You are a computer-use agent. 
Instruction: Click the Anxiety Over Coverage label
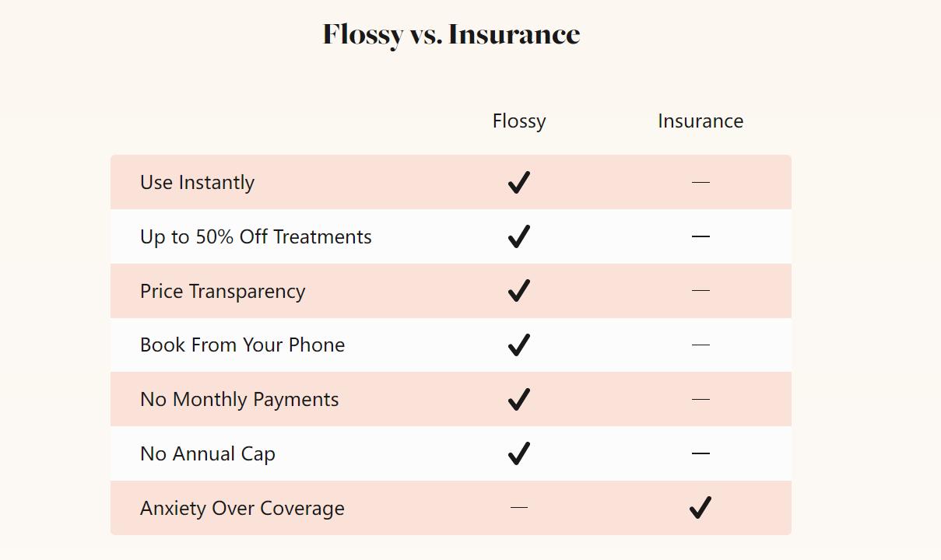tap(242, 508)
